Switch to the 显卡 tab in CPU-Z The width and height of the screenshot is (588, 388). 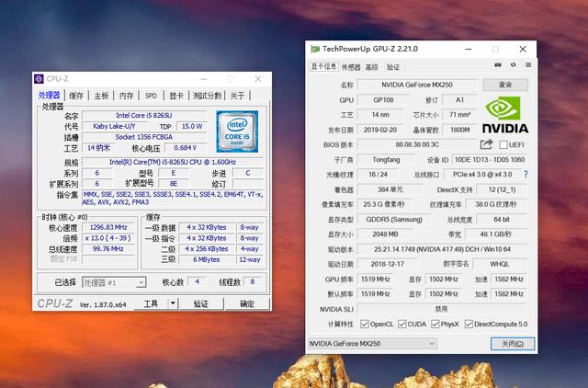pyautogui.click(x=176, y=96)
